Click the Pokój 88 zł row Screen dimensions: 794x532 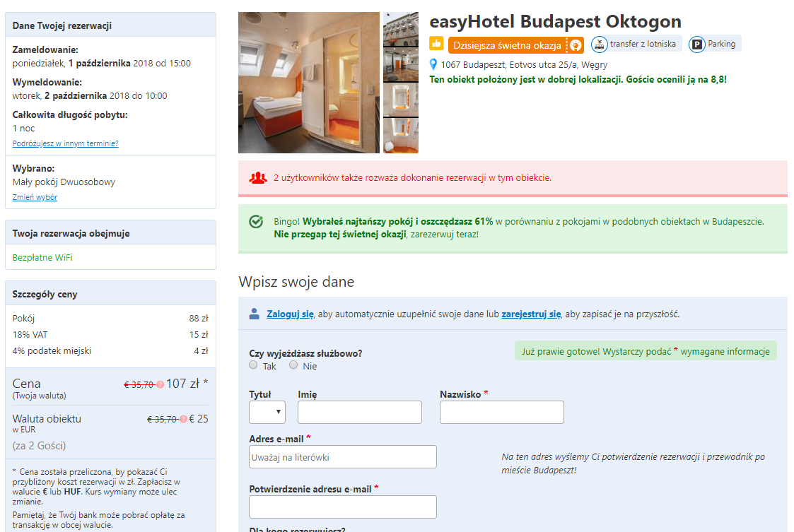(110, 319)
